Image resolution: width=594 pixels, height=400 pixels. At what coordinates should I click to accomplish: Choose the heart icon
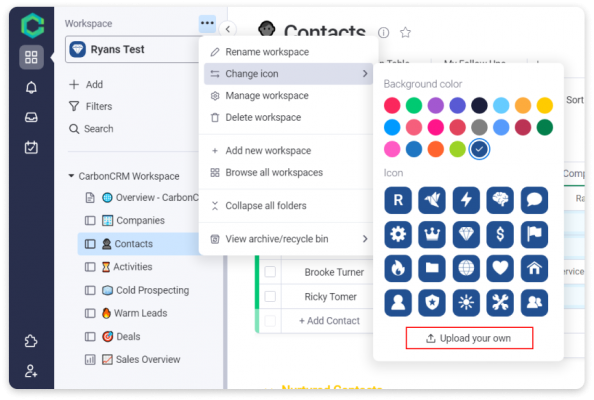click(x=500, y=269)
